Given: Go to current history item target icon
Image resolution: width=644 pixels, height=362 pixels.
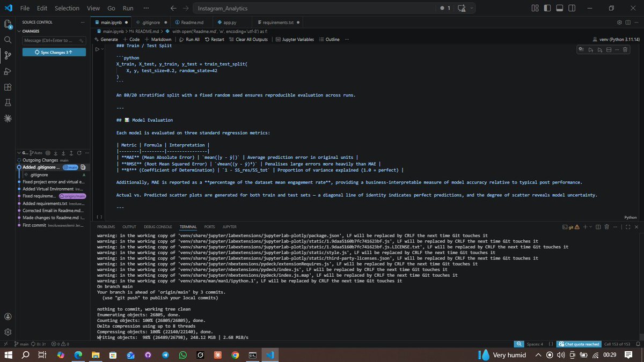Looking at the screenshot, I should click(48, 153).
